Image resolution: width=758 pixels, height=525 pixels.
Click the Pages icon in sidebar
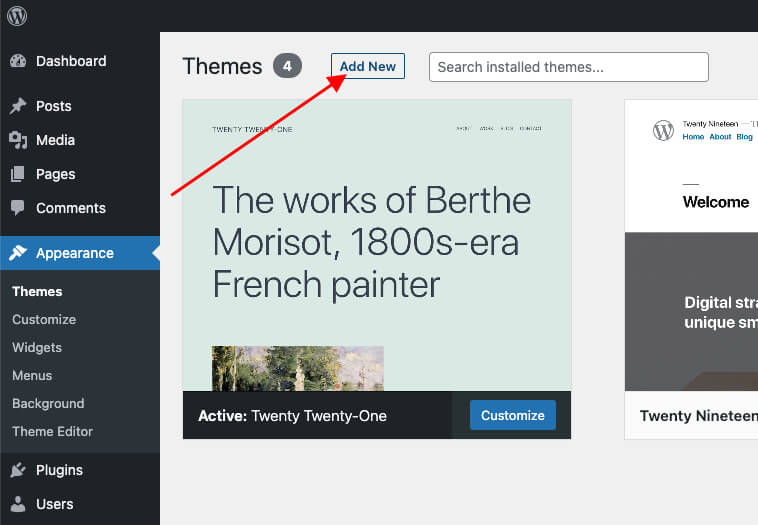click(18, 174)
